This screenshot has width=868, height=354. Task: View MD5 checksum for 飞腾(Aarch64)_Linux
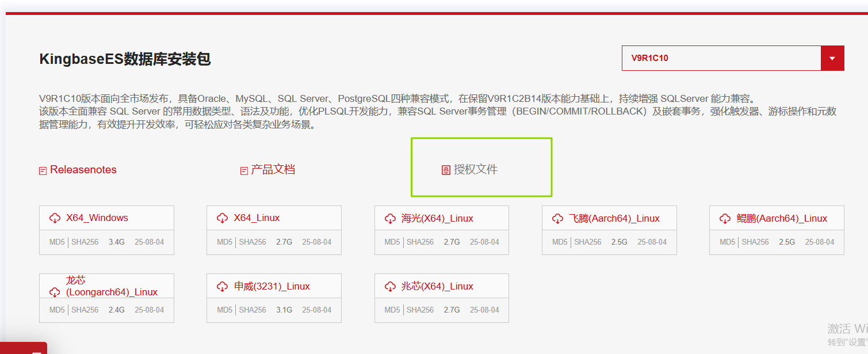(560, 242)
